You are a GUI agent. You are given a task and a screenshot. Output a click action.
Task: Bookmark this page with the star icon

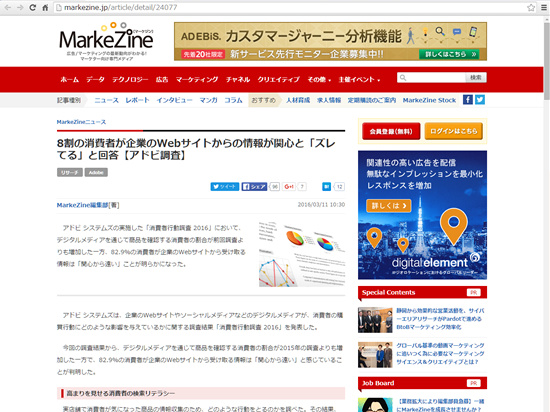pyautogui.click(x=531, y=7)
